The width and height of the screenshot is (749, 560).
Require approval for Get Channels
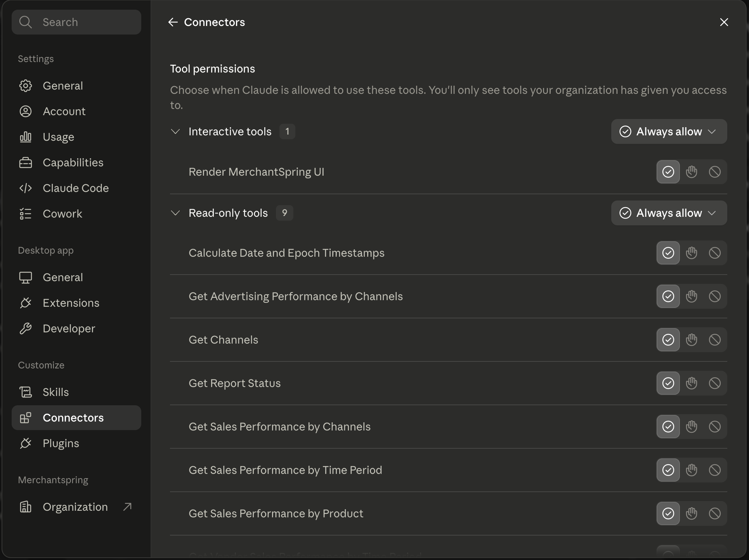point(692,340)
